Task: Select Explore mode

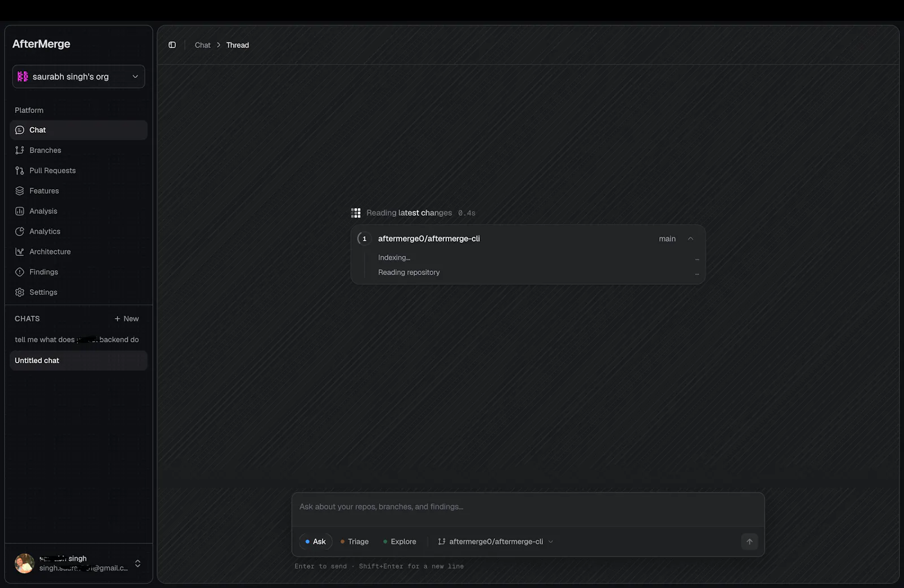Action: coord(399,542)
